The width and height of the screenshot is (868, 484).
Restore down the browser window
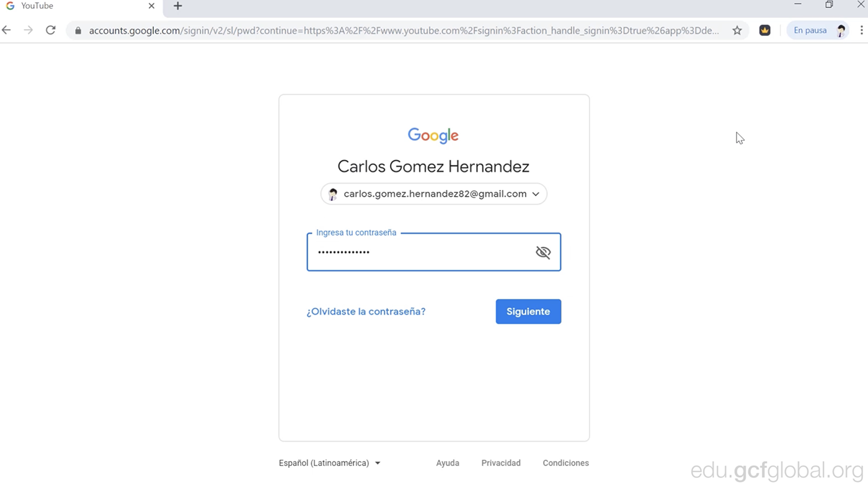tap(829, 5)
